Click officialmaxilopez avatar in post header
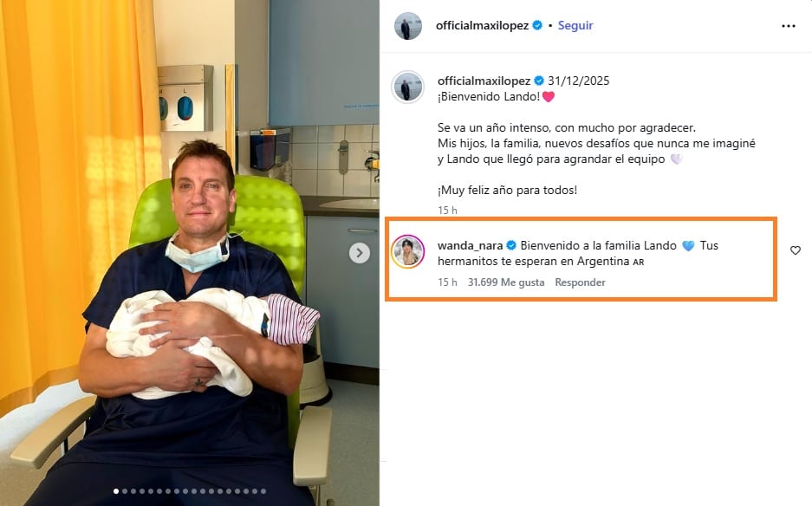Image resolution: width=812 pixels, height=506 pixels. (408, 26)
